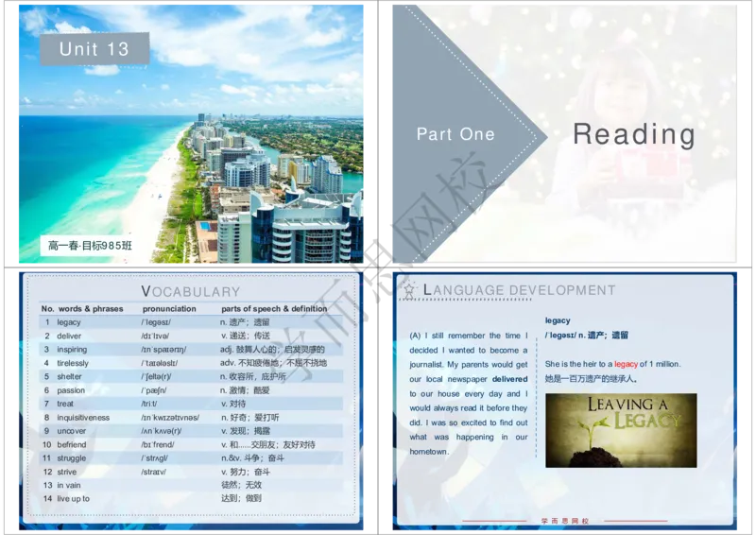
Task: Click the definition "v. 对待"
Action: [x=233, y=404]
